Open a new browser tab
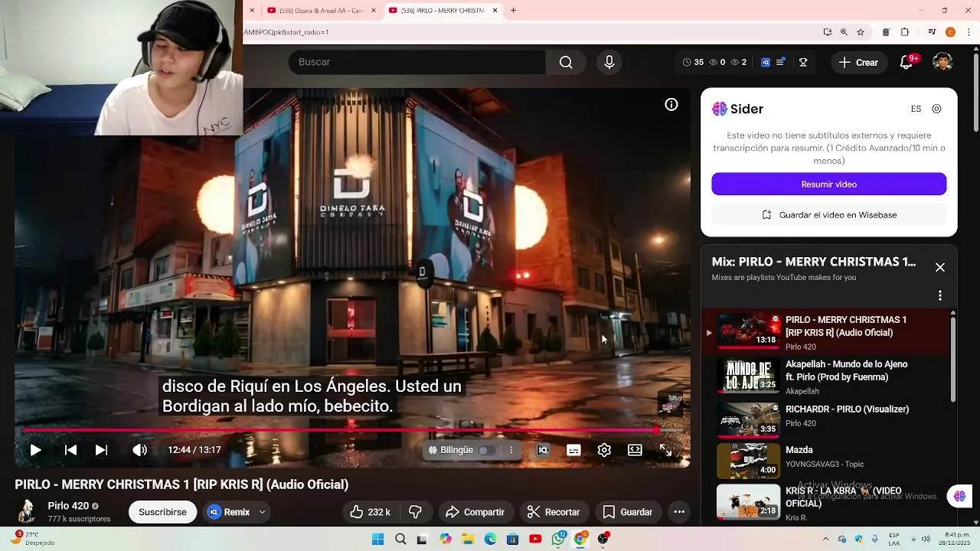This screenshot has height=551, width=980. click(x=513, y=11)
